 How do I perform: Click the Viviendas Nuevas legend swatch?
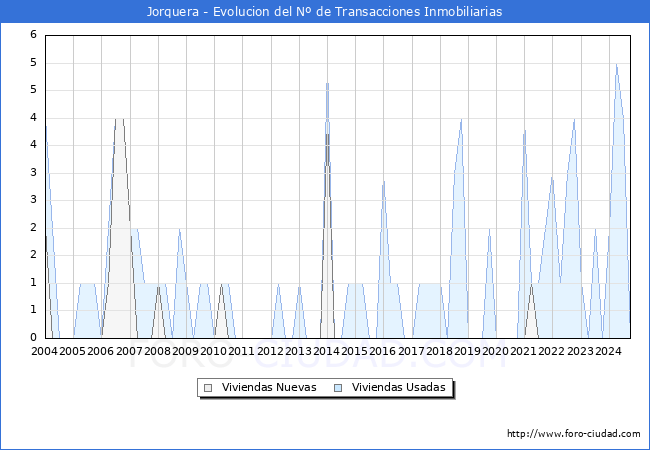(208, 388)
